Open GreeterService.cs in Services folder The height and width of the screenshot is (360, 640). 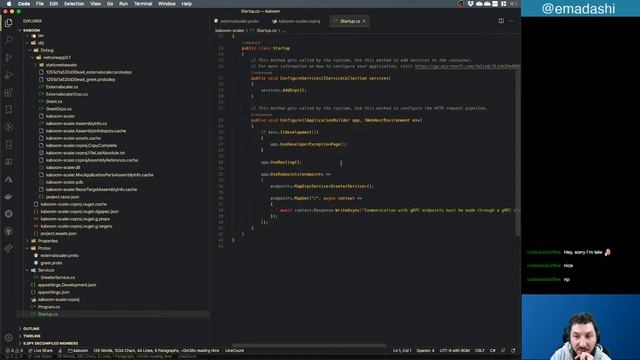tap(58, 278)
